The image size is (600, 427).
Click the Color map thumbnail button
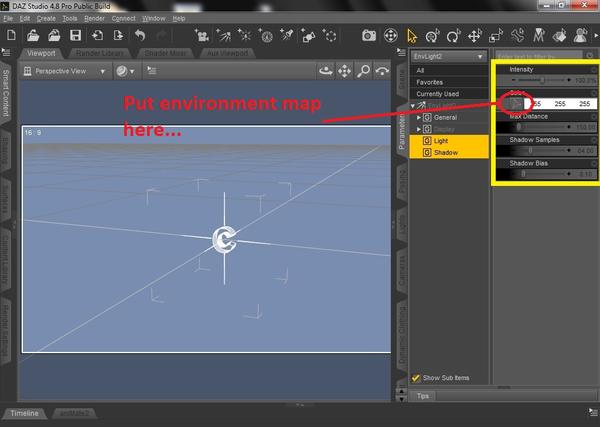pos(514,104)
